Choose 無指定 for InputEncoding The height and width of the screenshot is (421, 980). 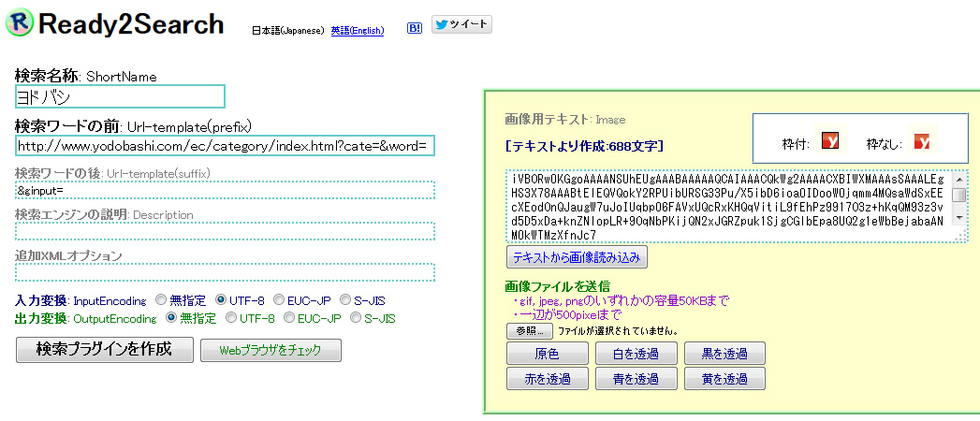[161, 300]
